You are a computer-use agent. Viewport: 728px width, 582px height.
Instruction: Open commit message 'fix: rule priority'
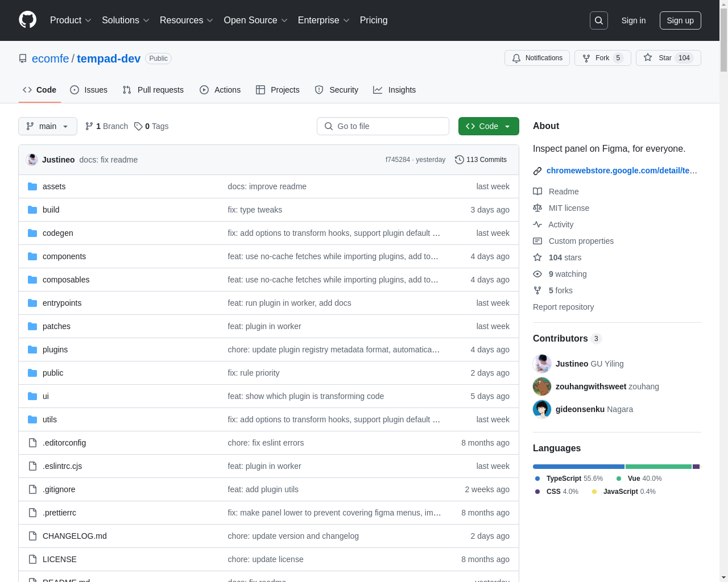tap(254, 373)
